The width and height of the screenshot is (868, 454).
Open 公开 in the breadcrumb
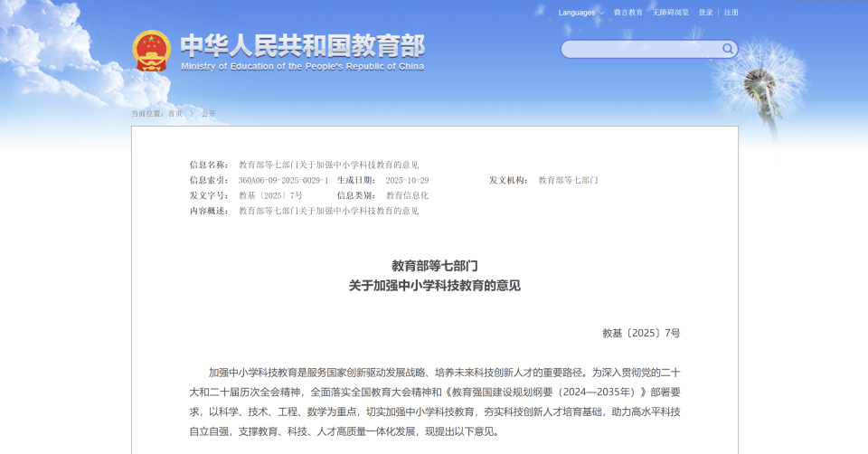tap(208, 114)
